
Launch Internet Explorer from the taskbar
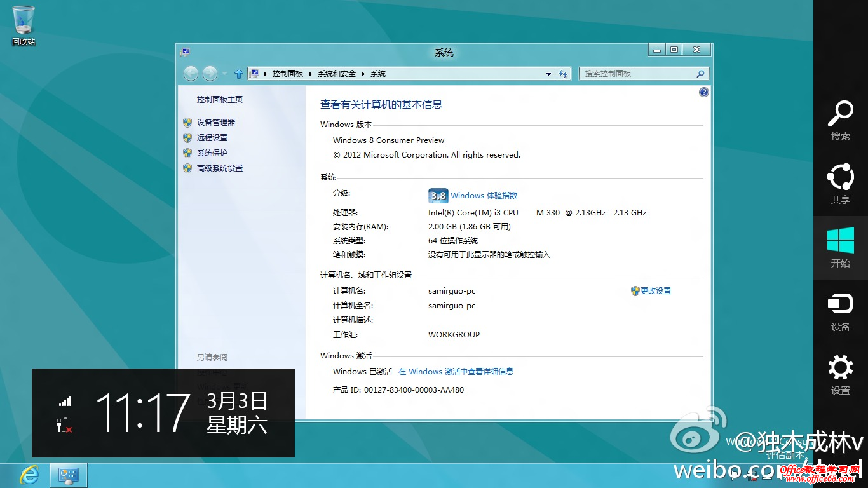(29, 475)
